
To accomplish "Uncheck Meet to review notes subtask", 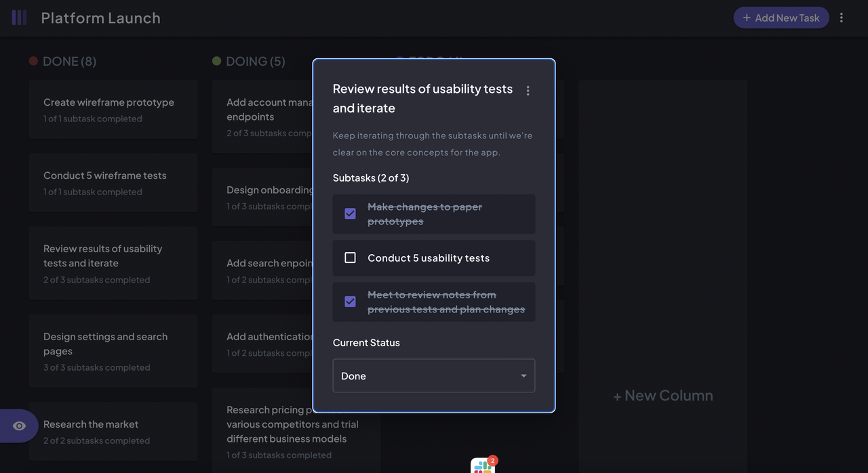I will 350,302.
